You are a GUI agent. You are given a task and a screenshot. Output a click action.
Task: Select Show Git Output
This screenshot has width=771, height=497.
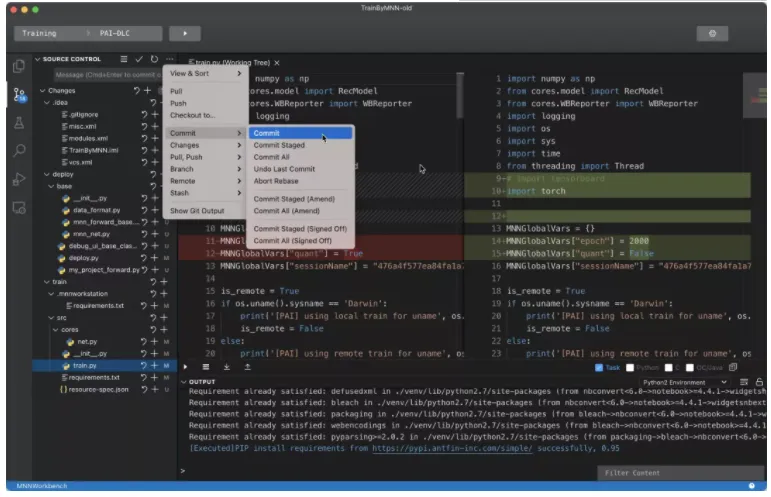coord(206,211)
